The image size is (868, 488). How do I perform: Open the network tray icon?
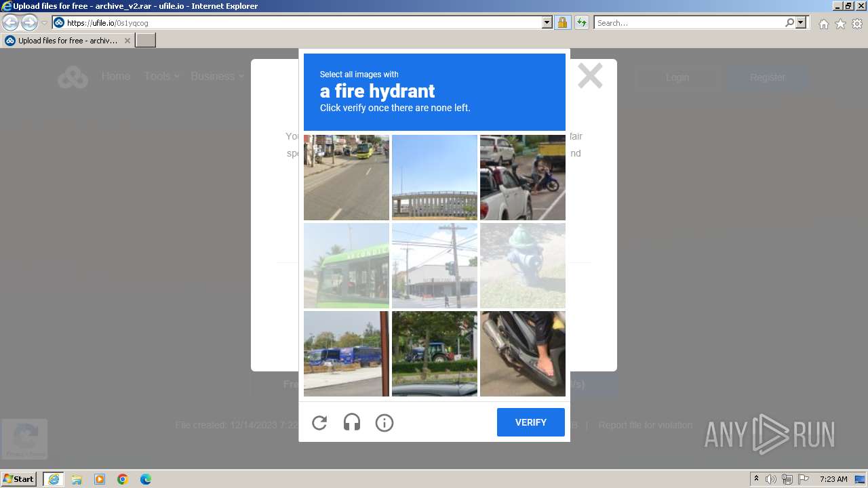point(787,479)
